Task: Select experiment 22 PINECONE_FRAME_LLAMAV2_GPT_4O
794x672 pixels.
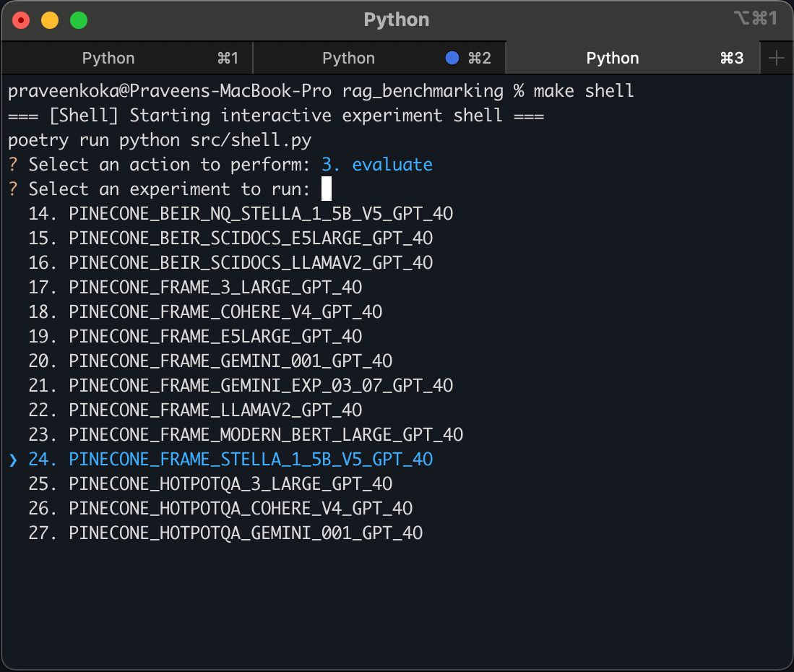Action: [x=195, y=410]
